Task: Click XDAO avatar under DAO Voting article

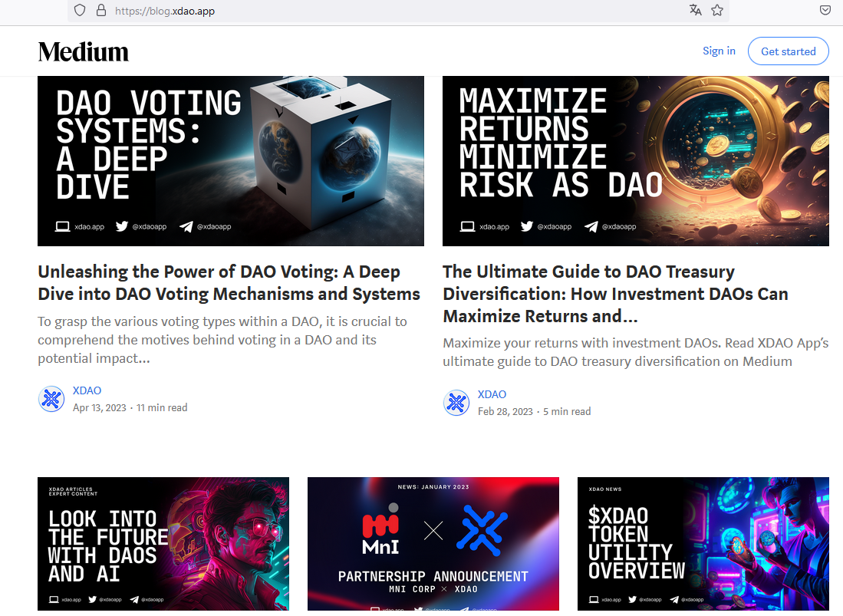Action: [51, 399]
